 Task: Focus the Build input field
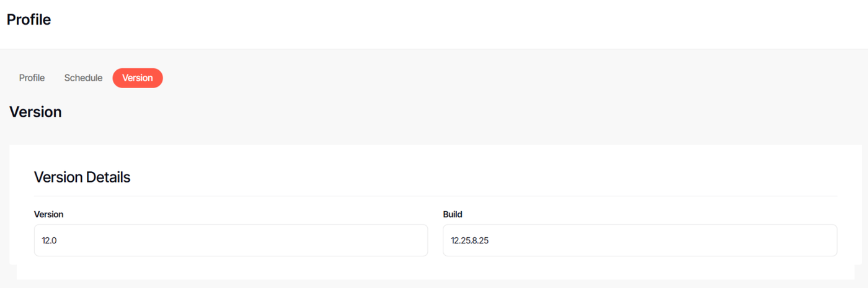[x=639, y=240]
